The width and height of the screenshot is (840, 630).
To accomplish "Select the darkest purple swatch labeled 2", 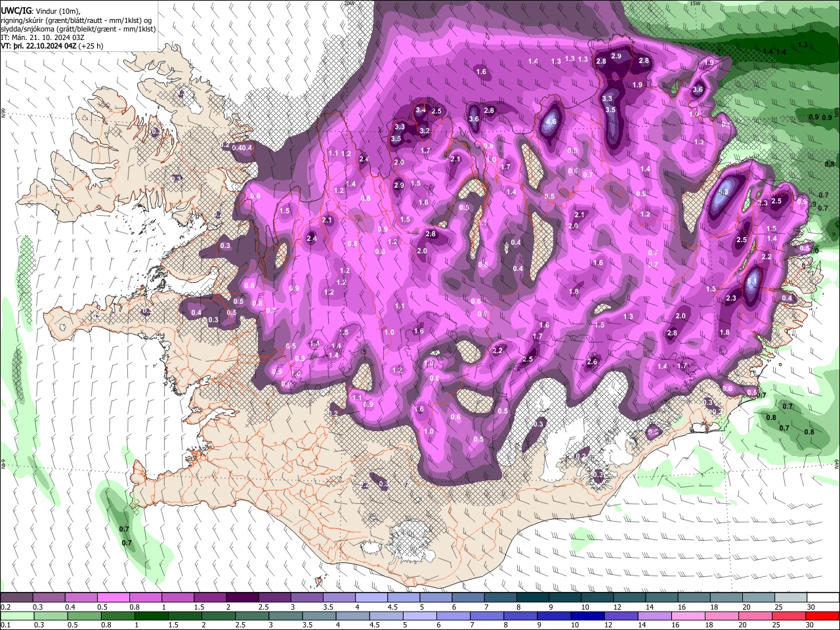I will [x=241, y=598].
